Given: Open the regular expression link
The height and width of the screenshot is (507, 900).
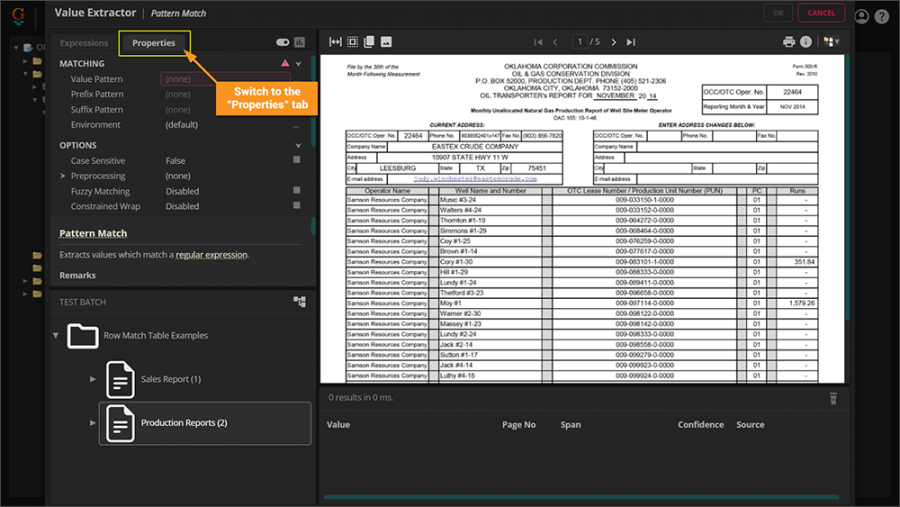Looking at the screenshot, I should click(211, 255).
